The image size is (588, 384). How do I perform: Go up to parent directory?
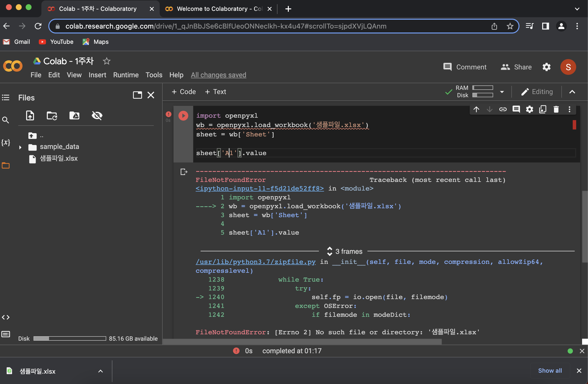point(35,136)
